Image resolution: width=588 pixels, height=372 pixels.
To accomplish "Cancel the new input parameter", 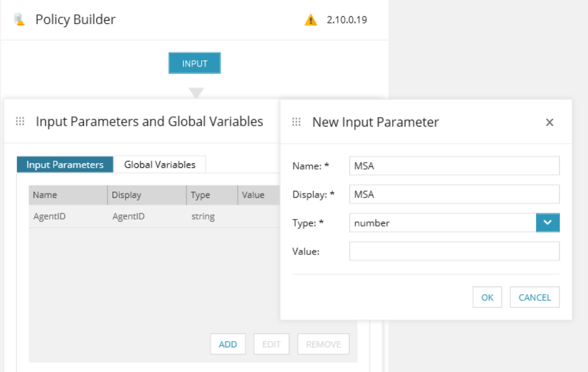I will (535, 297).
